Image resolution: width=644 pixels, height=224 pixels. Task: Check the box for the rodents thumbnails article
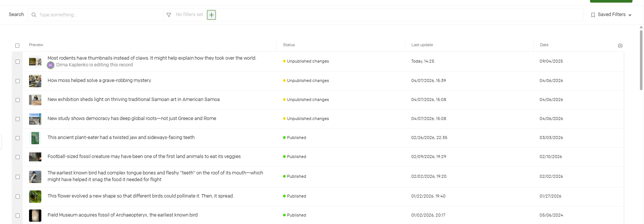click(x=17, y=61)
